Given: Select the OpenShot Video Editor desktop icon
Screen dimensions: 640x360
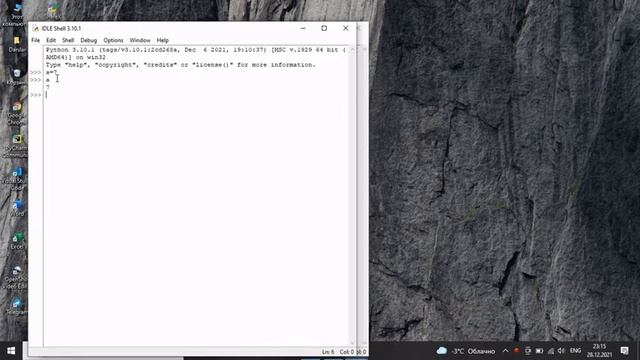Looking at the screenshot, I should (x=16, y=278).
